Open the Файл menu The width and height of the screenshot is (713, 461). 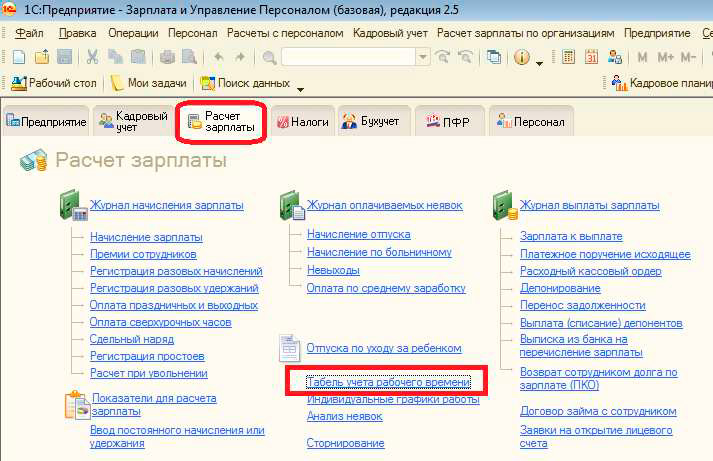coord(29,33)
